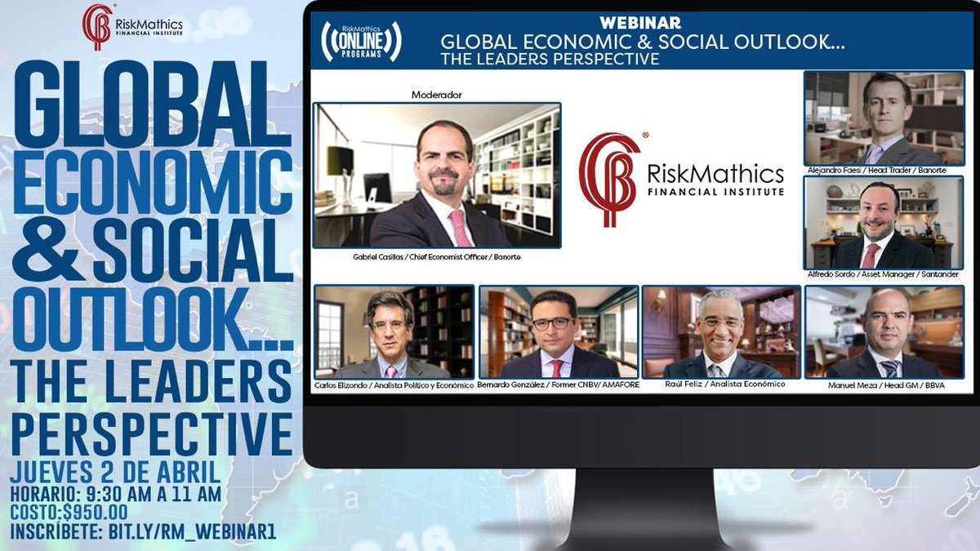
Task: Click left-panel 'PERSPECTIVE' headline text
Action: 151,434
